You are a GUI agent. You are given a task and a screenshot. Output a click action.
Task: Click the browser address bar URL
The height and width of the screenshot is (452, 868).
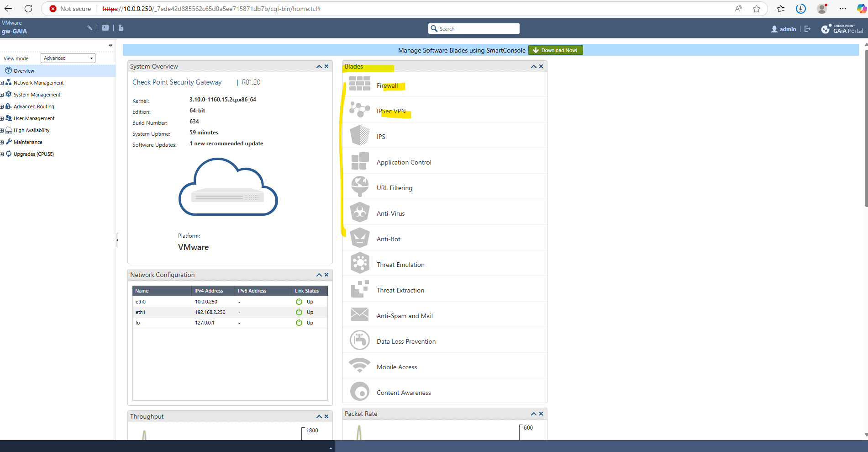(x=212, y=9)
